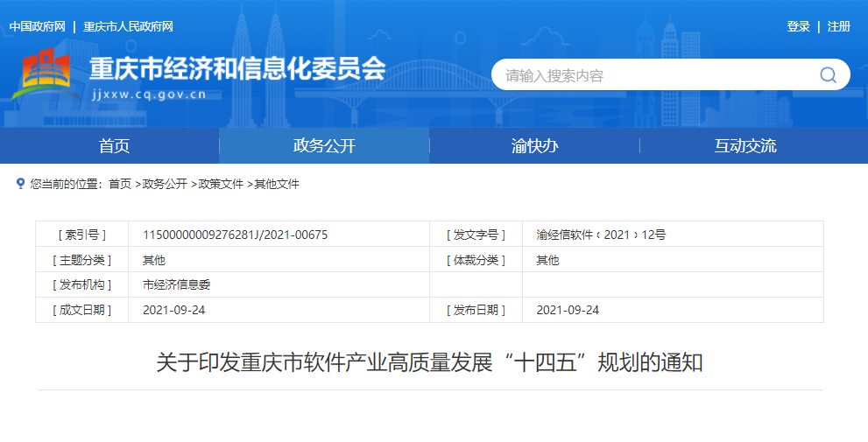Click 其他文件 in the breadcrumb path
The height and width of the screenshot is (442, 868).
[x=277, y=184]
